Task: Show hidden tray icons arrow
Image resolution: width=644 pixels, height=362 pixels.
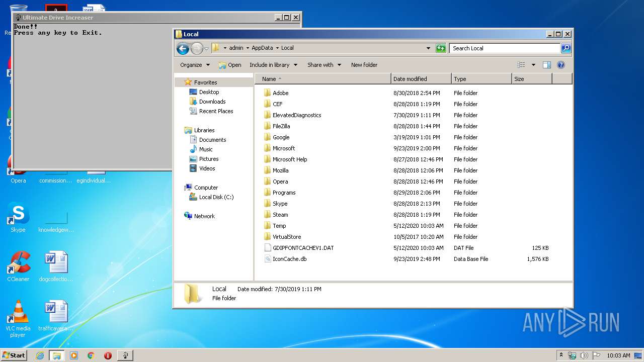Action: point(561,355)
